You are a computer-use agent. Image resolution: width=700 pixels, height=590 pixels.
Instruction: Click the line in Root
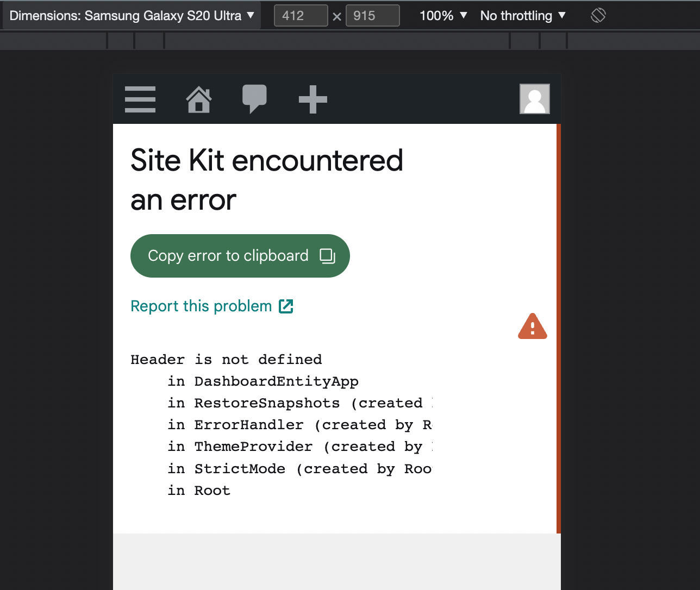tap(199, 491)
